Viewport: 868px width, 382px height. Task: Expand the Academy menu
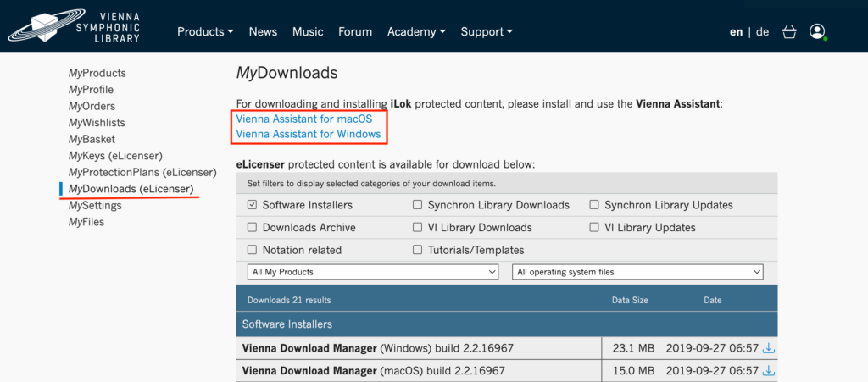click(416, 32)
